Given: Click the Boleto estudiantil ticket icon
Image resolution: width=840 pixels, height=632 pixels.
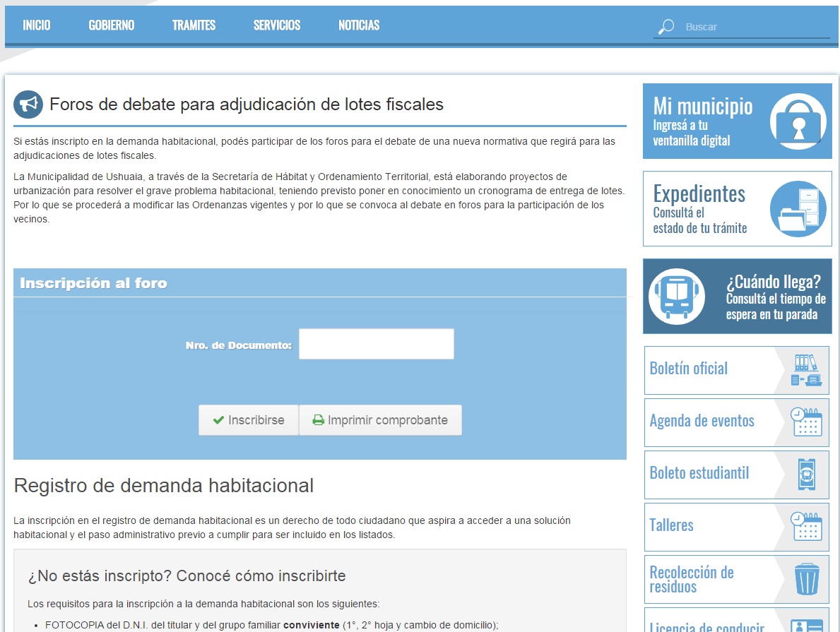Looking at the screenshot, I should tap(806, 475).
